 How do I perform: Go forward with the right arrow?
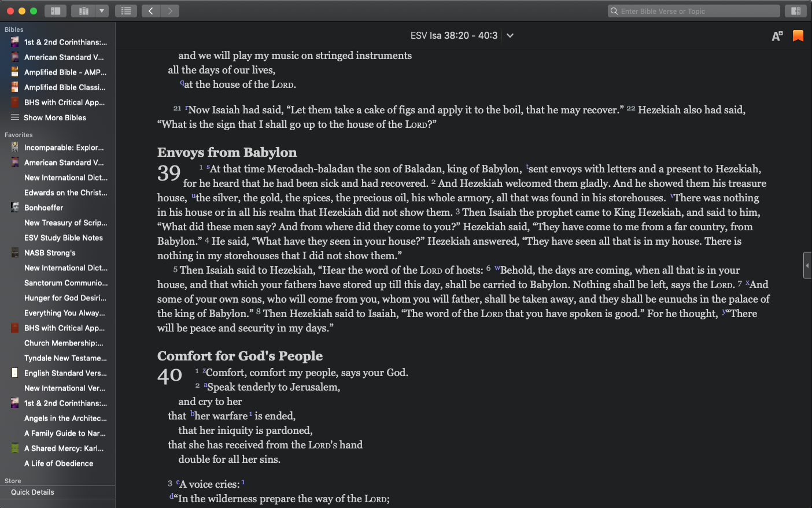170,11
